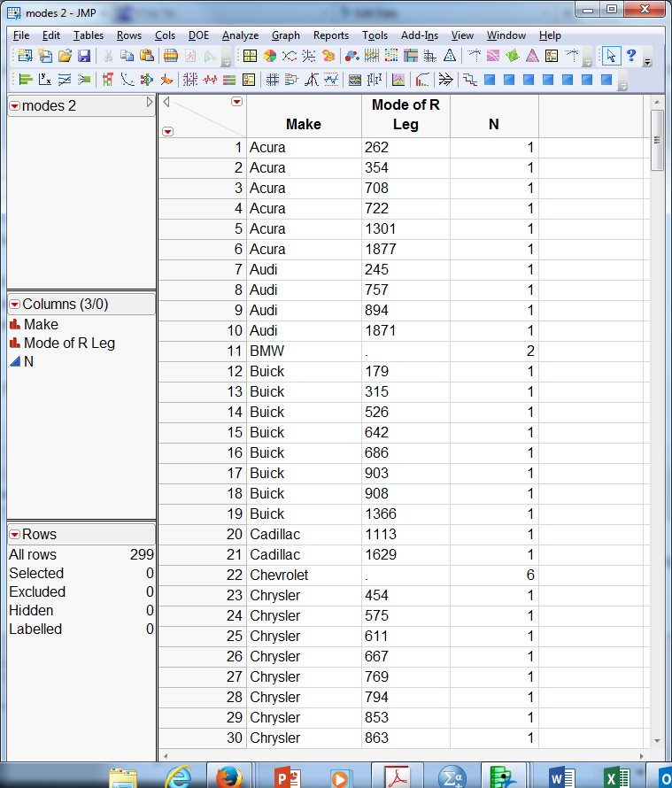
Task: Open Internet Explorer from the taskbar
Action: pos(178,776)
